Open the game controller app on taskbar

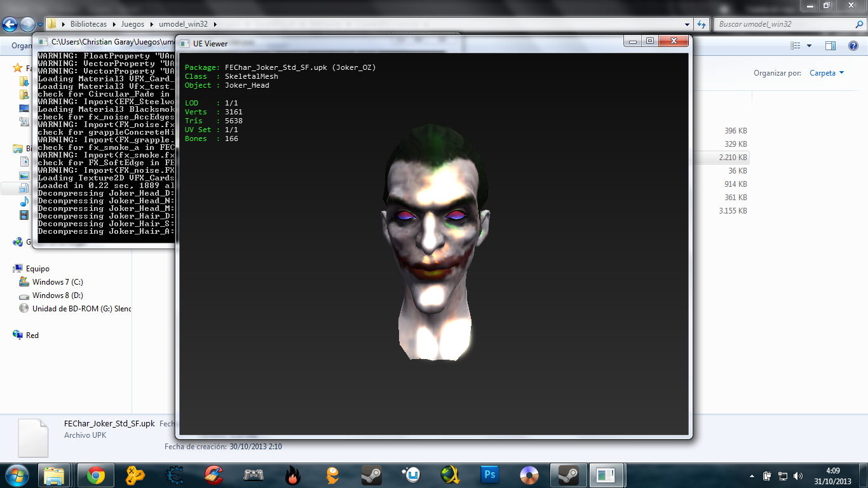point(254,475)
